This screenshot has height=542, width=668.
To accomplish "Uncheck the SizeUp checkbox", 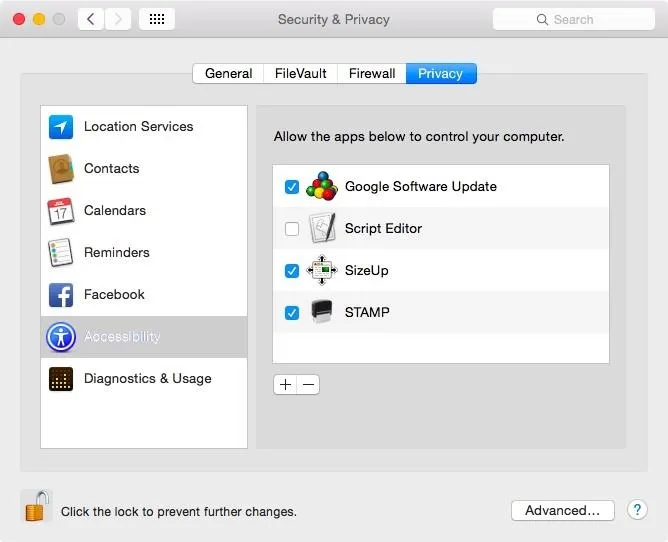I will click(292, 271).
